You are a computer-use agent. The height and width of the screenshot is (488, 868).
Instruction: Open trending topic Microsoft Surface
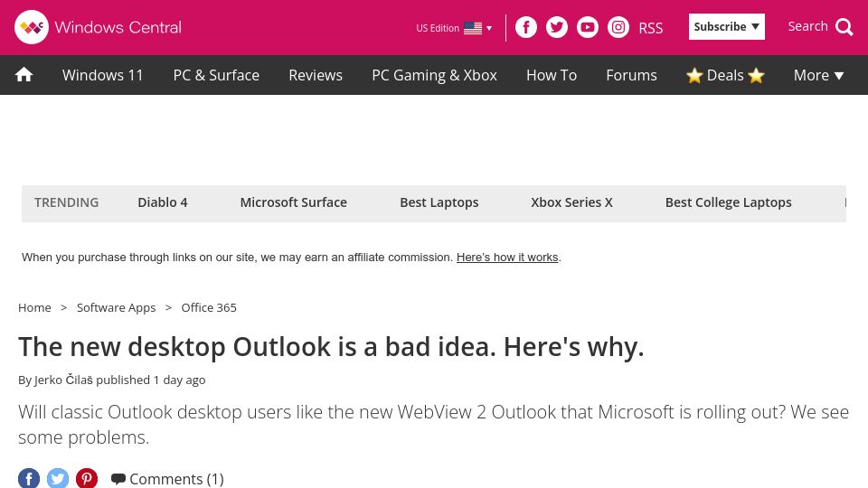(x=293, y=202)
